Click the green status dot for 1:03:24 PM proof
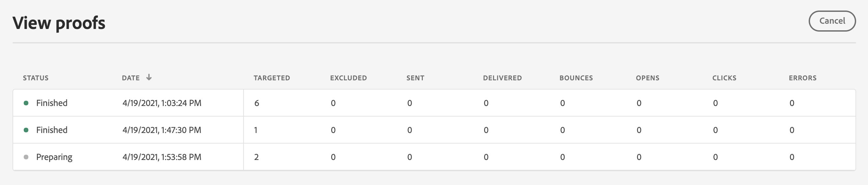The height and width of the screenshot is (185, 868). click(26, 103)
